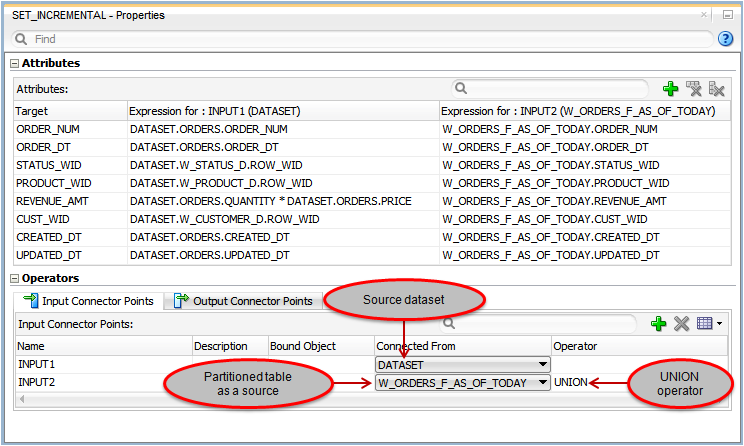Select the INPUT2 connector row name
744x446 pixels.
[x=37, y=382]
